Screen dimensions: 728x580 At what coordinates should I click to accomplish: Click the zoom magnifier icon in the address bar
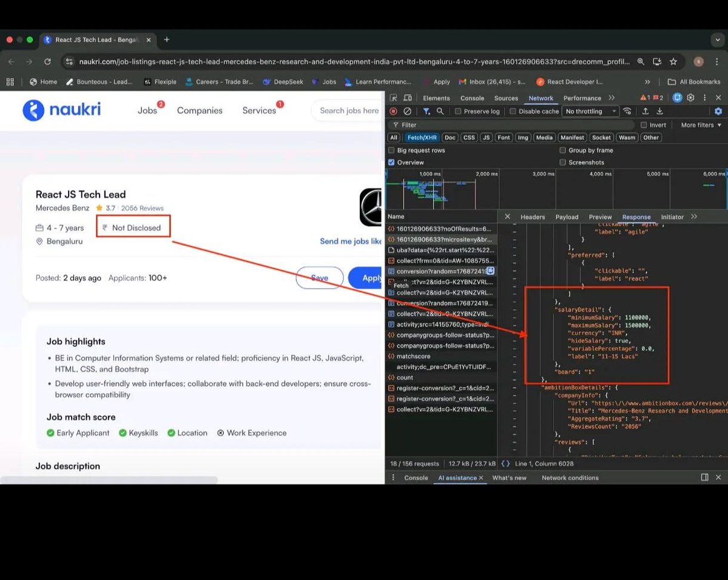[641, 61]
